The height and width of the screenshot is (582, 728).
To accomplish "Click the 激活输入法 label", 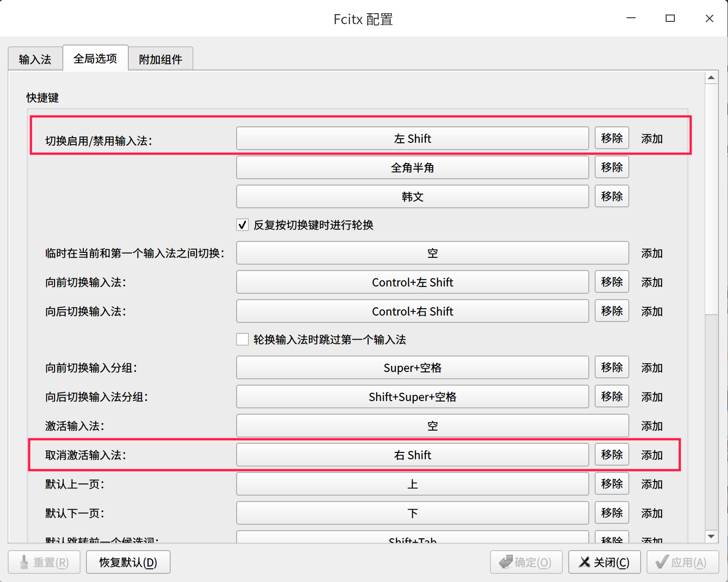I will coord(75,426).
